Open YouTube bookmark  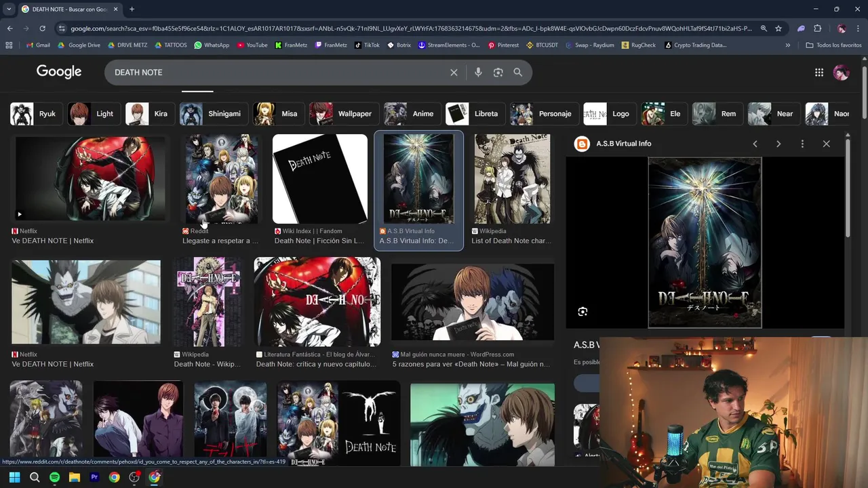pyautogui.click(x=252, y=45)
